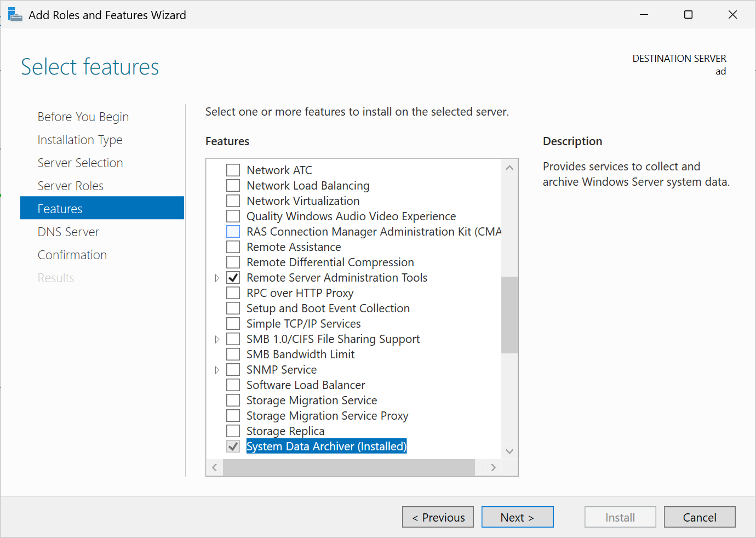Check the SNMP Service feature
Image resolution: width=756 pixels, height=538 pixels.
[233, 369]
